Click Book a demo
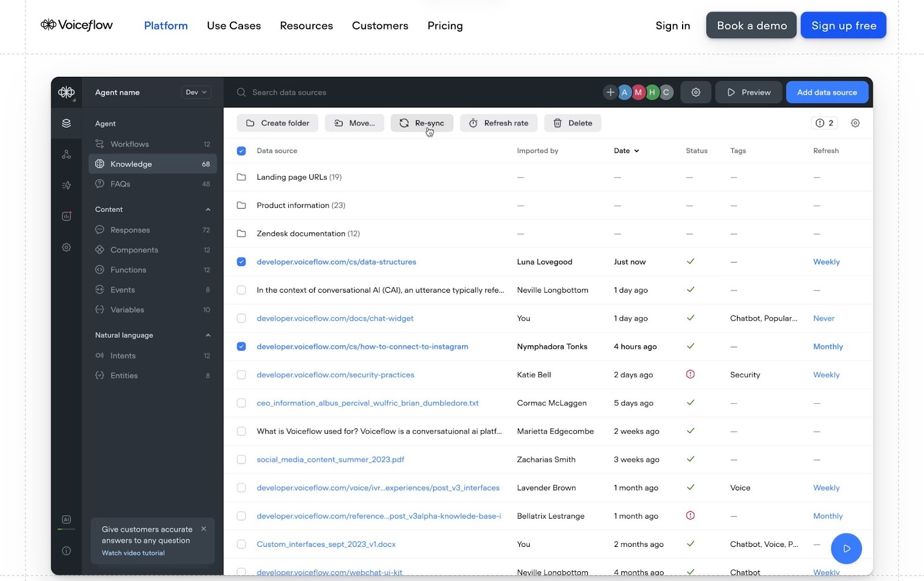The image size is (924, 581). [x=751, y=25]
